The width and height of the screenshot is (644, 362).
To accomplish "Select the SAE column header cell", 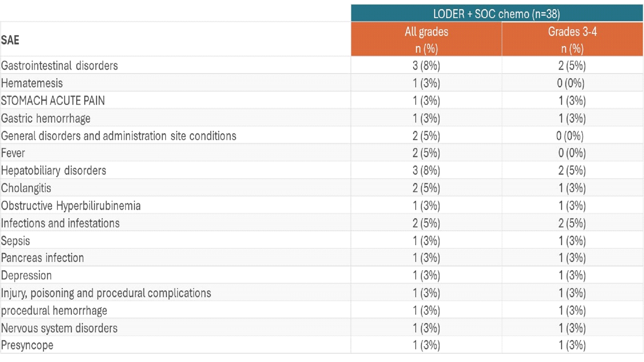I will coord(10,40).
